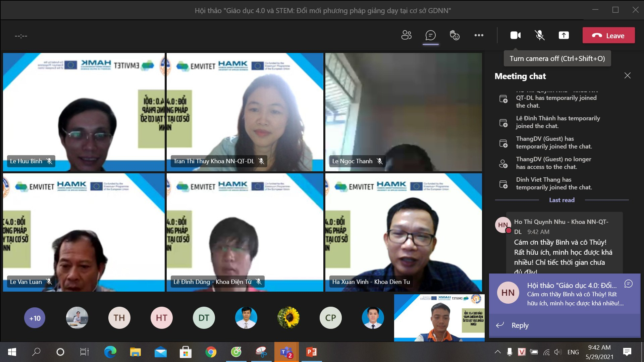The image size is (644, 362).
Task: Open Microsoft Teams in the taskbar
Action: click(x=286, y=352)
